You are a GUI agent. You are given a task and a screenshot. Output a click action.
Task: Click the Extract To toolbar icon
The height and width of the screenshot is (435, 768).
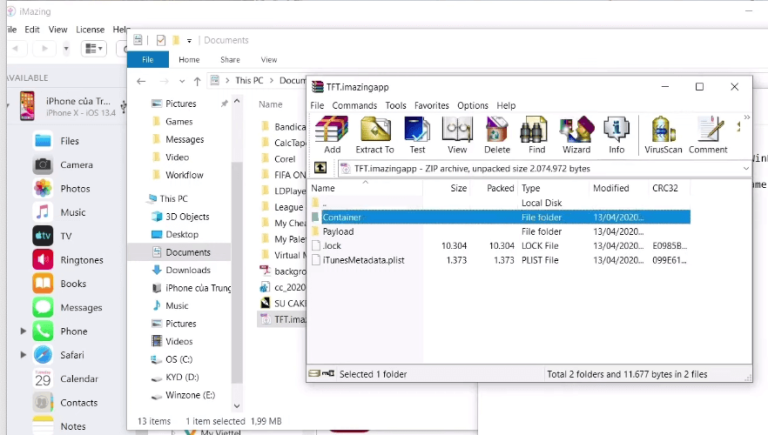tap(375, 134)
